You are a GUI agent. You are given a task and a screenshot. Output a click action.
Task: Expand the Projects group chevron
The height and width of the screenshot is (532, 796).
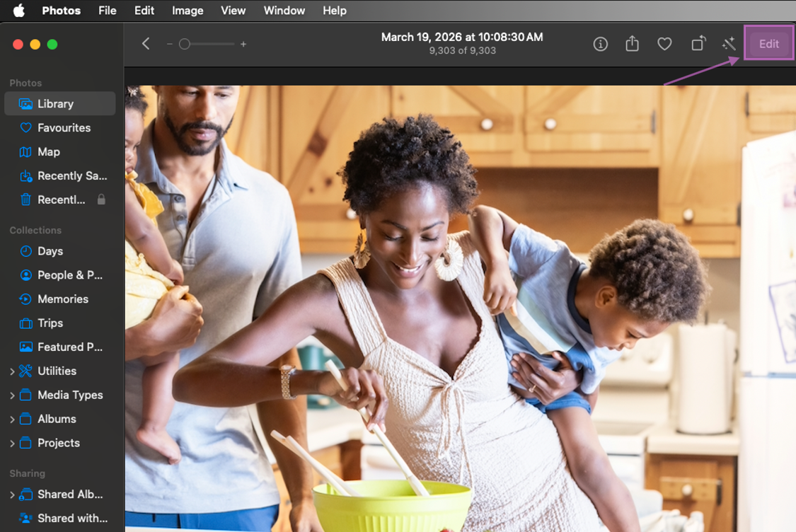[x=12, y=443]
